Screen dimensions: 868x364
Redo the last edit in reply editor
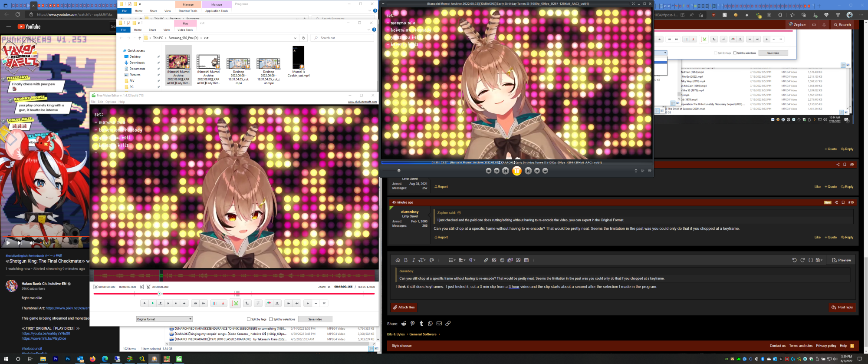(802, 260)
